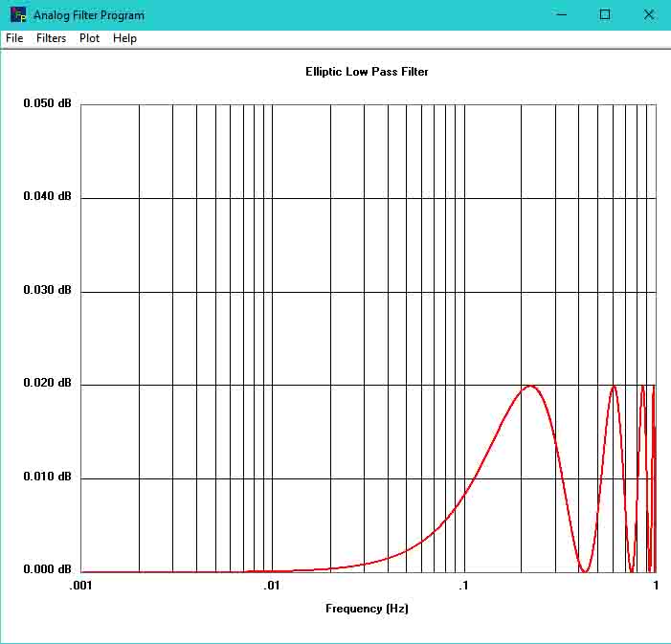Click the 0.000 dB axis label
Screen dimensions: 671x644
point(48,569)
